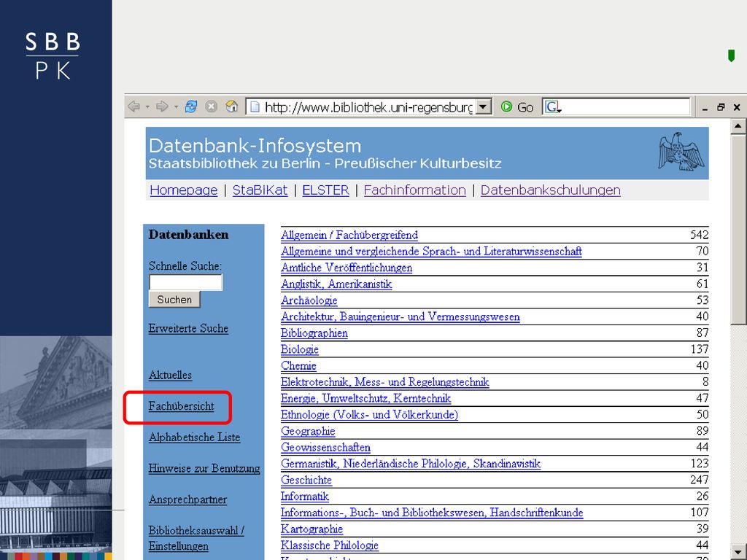Open the Biologie subject
Viewport: 747px width, 560px height.
click(x=300, y=349)
